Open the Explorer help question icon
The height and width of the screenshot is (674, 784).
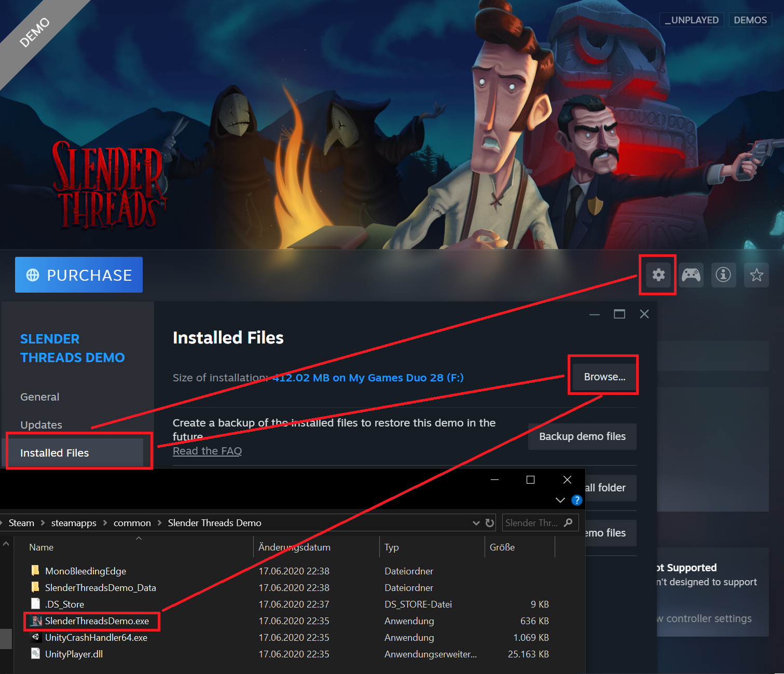[576, 500]
